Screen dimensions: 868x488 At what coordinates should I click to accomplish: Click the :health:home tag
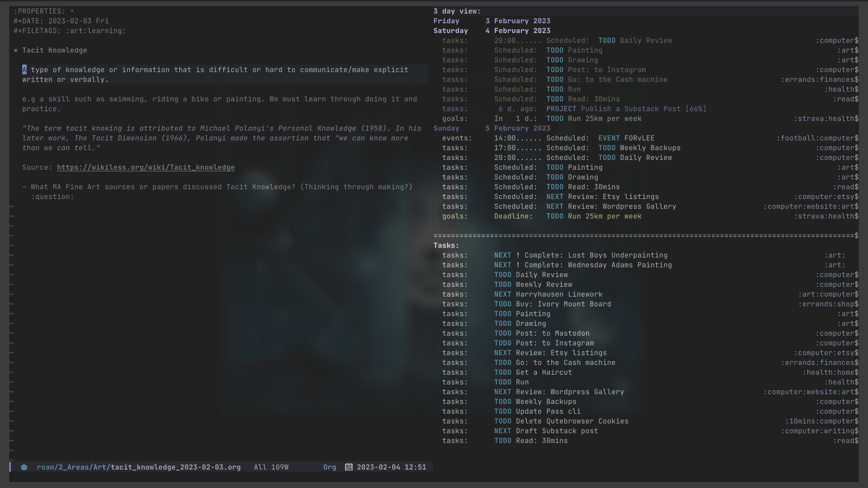click(828, 373)
